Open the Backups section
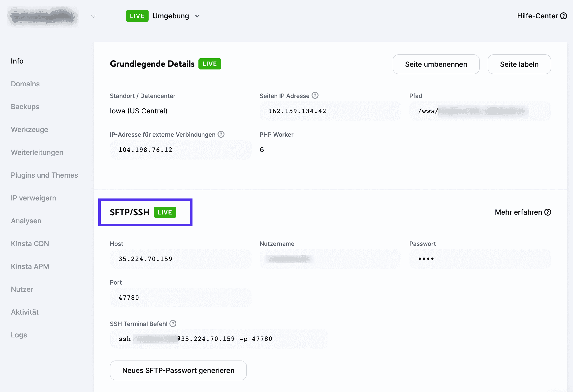573x392 pixels. (25, 107)
